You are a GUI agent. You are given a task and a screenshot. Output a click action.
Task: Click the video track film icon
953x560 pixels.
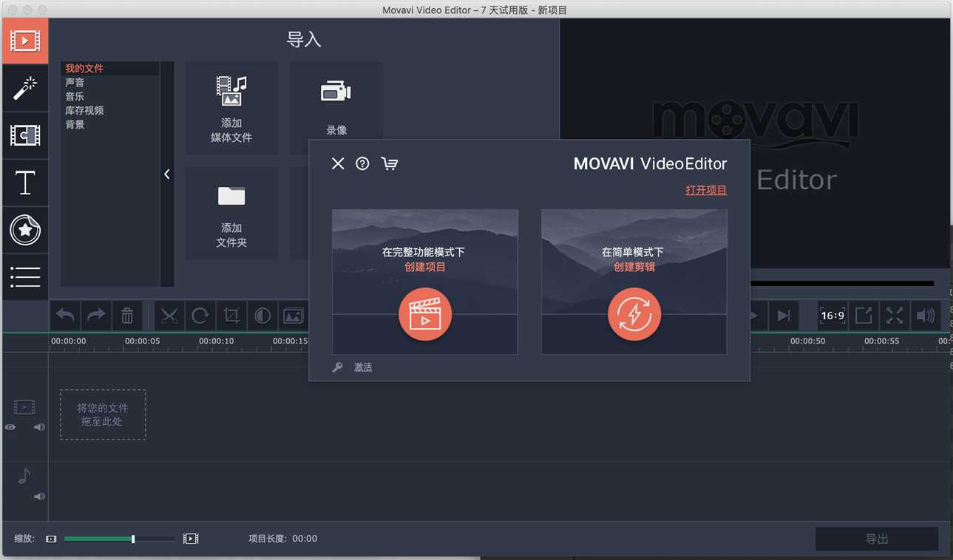(x=24, y=407)
